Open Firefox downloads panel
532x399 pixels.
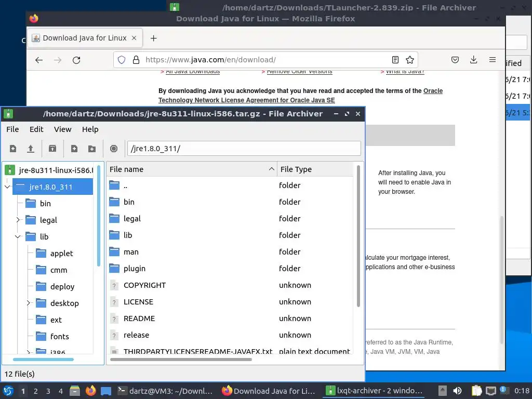click(x=474, y=60)
